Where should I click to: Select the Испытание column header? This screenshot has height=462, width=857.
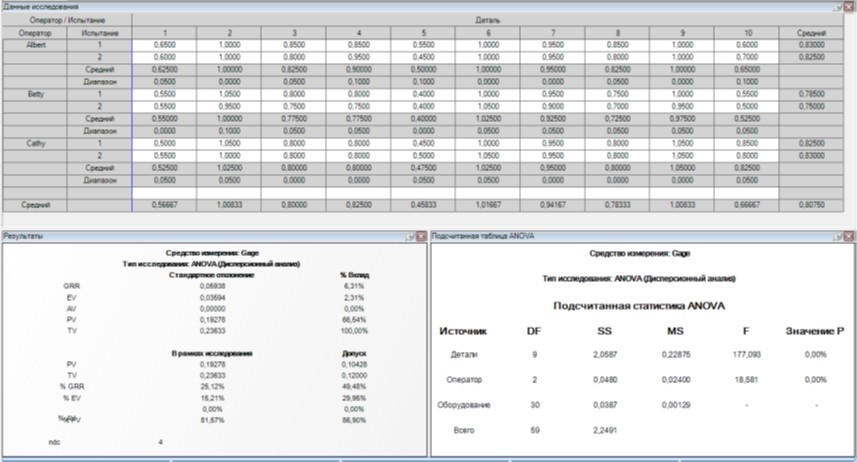pyautogui.click(x=99, y=33)
